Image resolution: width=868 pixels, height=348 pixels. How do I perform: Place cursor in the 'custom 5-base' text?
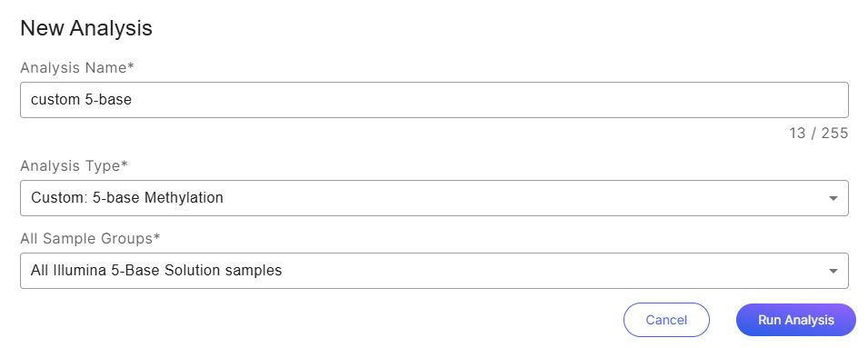[82, 100]
